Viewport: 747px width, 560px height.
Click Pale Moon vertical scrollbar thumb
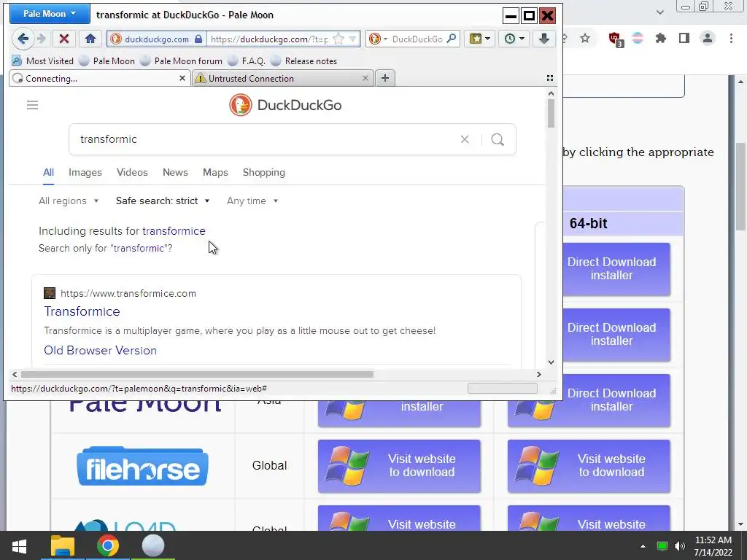point(551,113)
